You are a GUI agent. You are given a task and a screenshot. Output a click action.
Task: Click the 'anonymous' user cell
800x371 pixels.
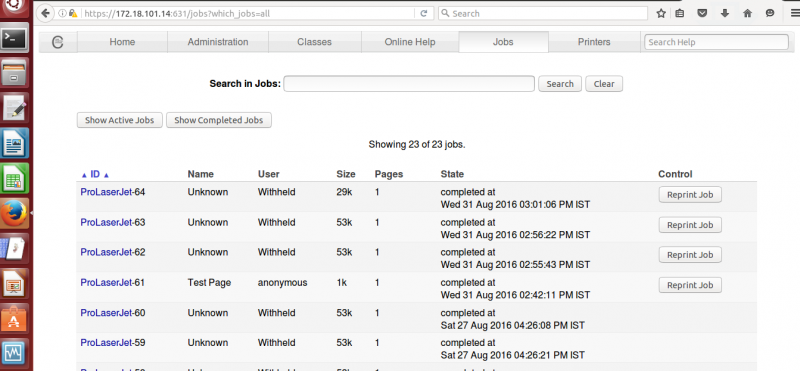coord(283,282)
